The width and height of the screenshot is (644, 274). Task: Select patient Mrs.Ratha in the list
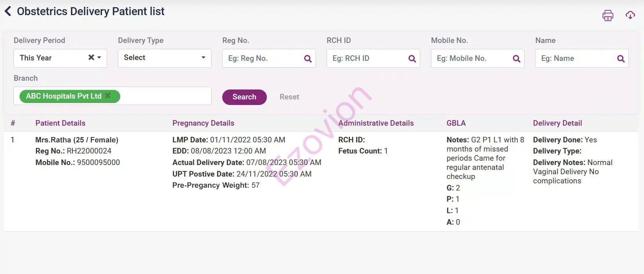[76, 140]
